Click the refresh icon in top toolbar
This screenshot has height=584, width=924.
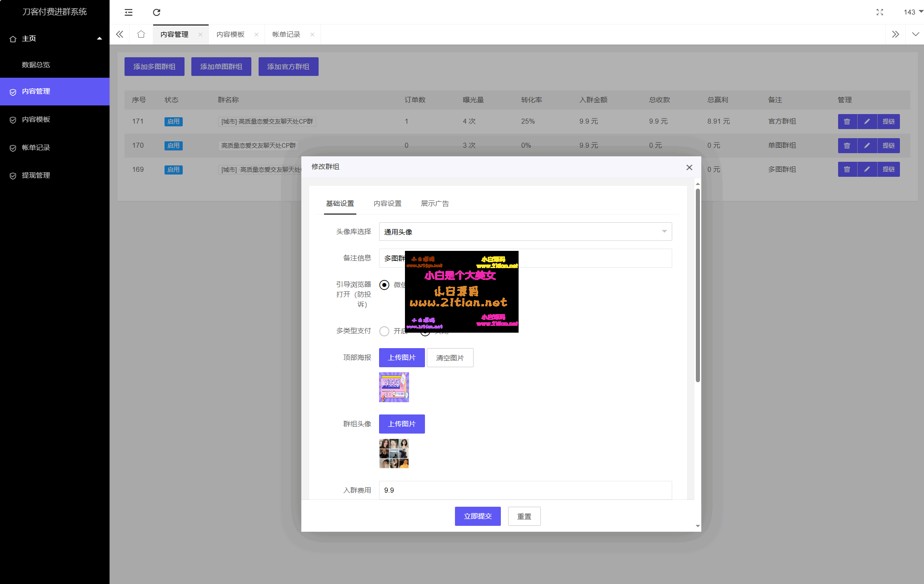pyautogui.click(x=156, y=12)
